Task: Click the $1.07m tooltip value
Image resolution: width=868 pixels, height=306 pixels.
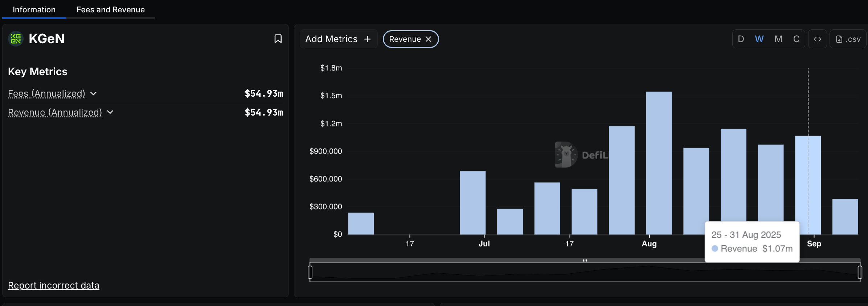Action: click(x=777, y=249)
